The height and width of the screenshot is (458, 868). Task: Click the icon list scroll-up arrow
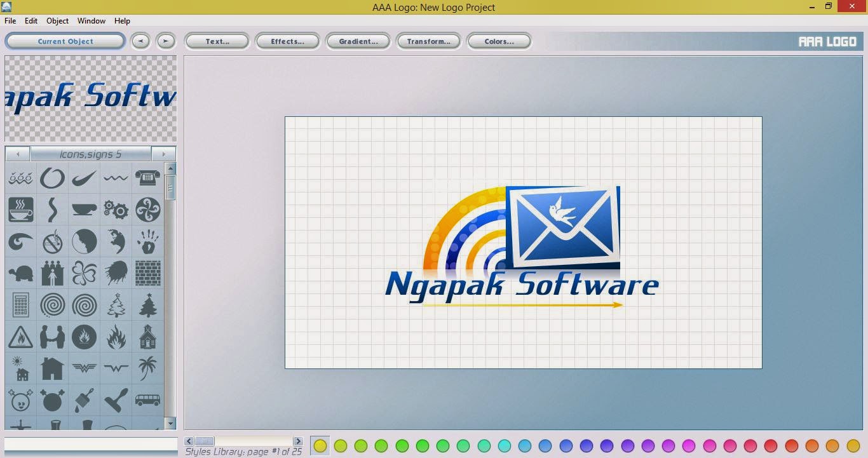click(x=170, y=169)
